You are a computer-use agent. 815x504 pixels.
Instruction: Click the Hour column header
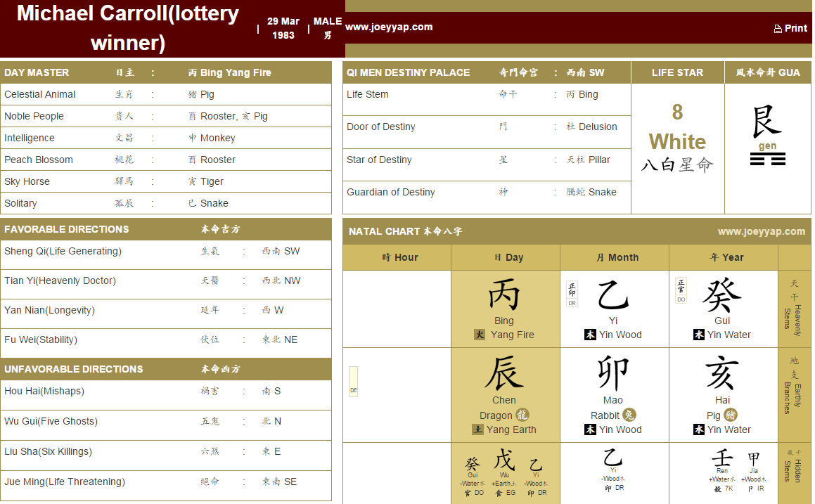[397, 257]
